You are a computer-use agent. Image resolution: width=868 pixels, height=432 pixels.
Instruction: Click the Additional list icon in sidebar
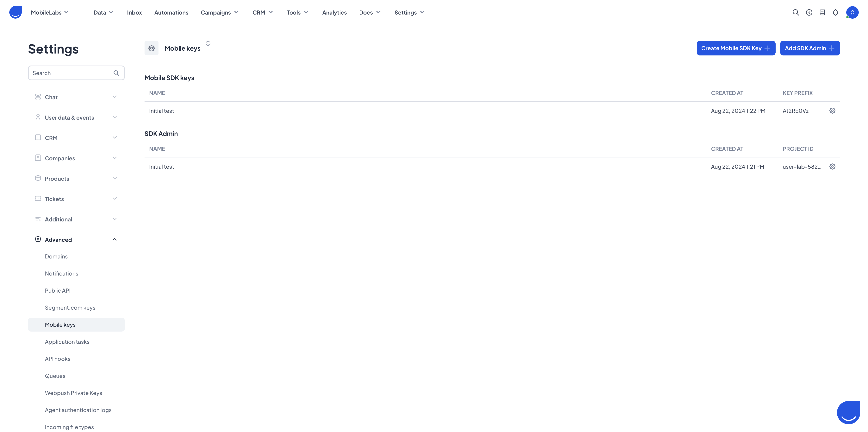38,219
